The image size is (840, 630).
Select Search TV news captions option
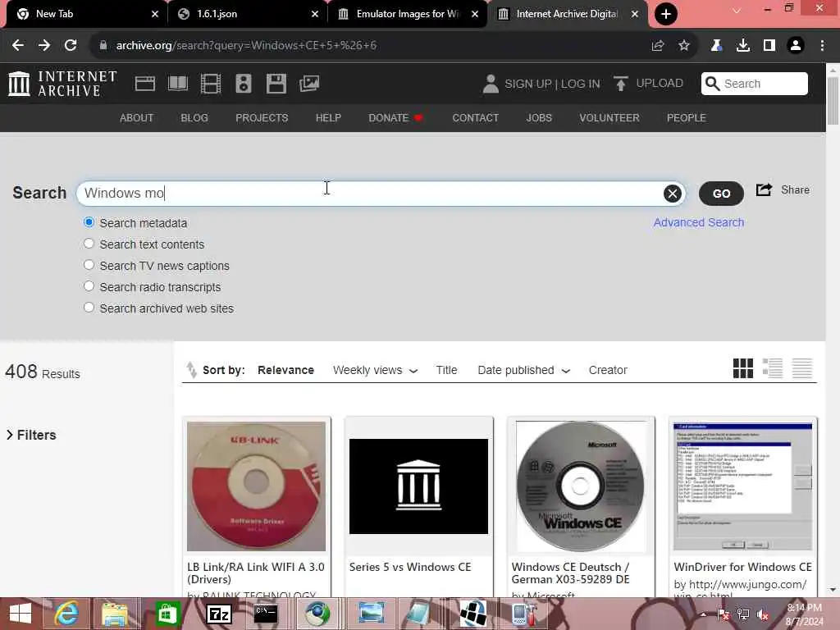pos(89,265)
